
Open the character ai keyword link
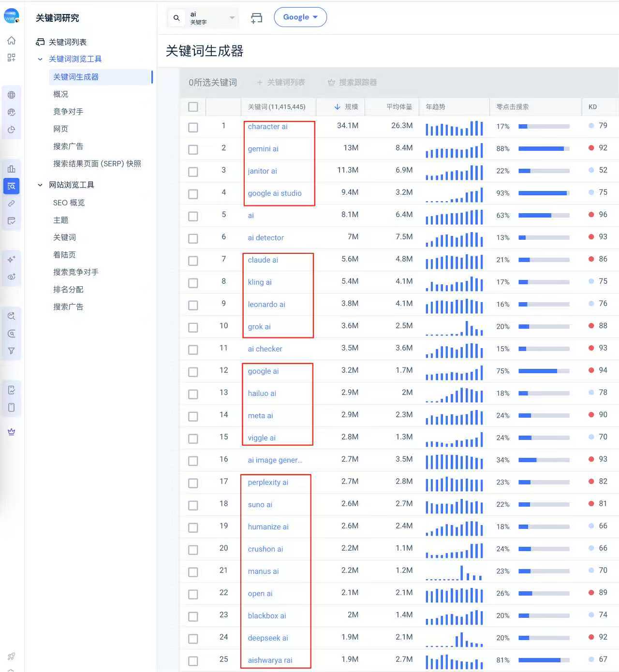pyautogui.click(x=267, y=127)
